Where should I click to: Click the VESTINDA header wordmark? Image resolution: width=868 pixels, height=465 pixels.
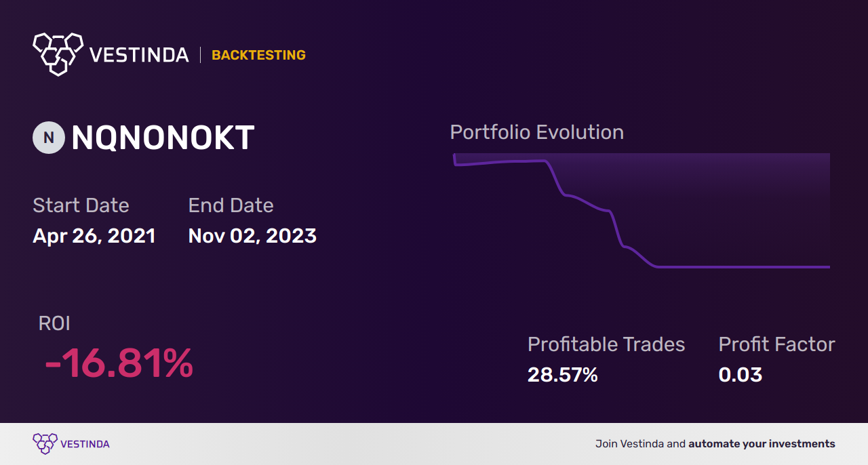(x=139, y=55)
